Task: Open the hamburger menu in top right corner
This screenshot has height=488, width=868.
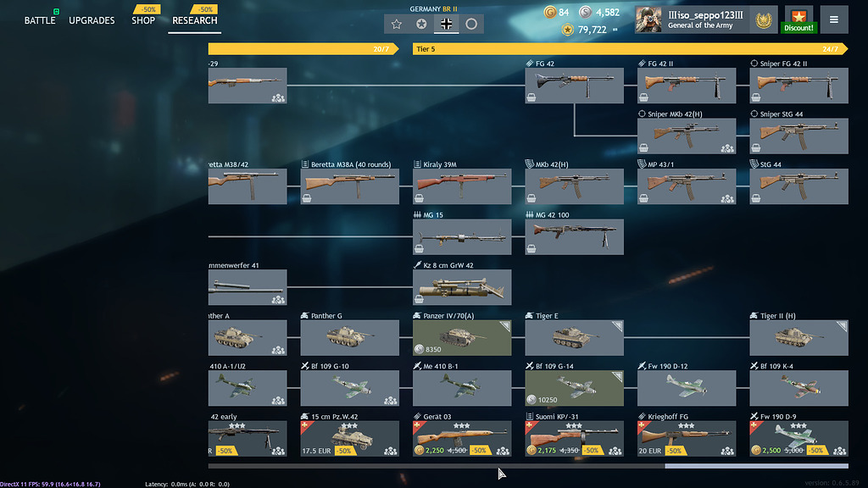Action: 834,19
